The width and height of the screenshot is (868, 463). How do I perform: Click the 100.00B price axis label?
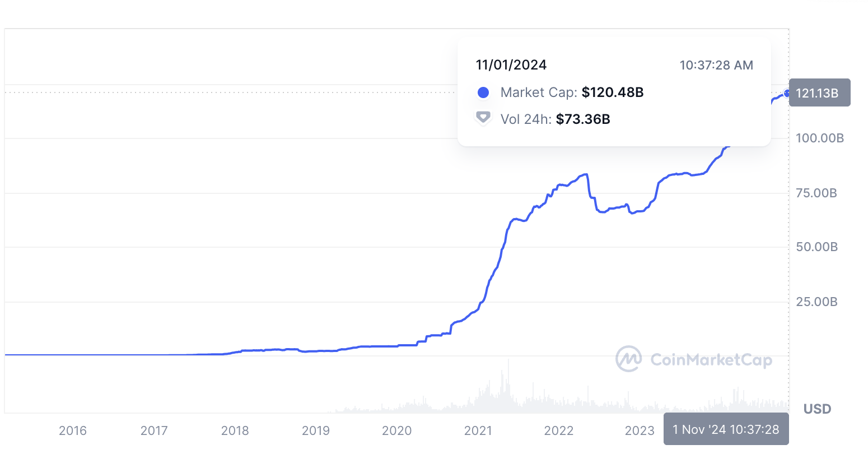point(819,138)
